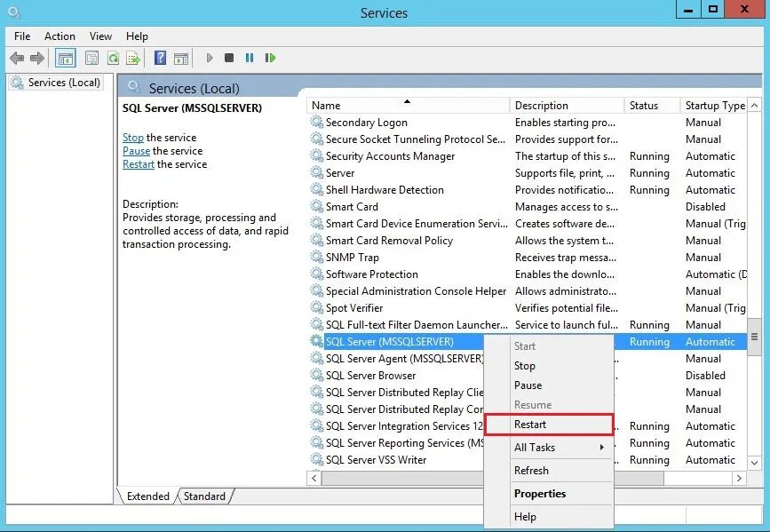Viewport: 770px width, 532px height.
Task: Click gear icon beside Shell Hardware Detection
Action: (317, 189)
